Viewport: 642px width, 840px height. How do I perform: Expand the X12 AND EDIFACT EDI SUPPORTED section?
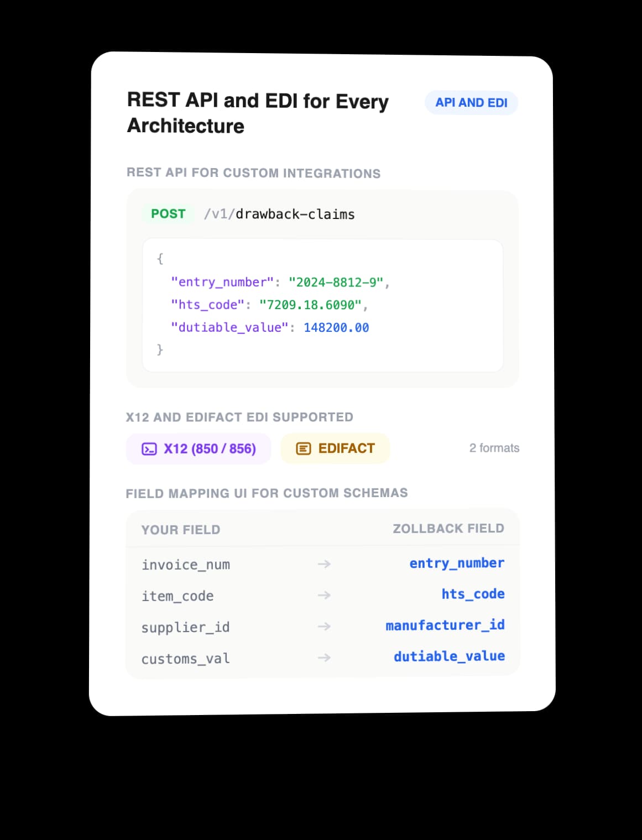[239, 417]
